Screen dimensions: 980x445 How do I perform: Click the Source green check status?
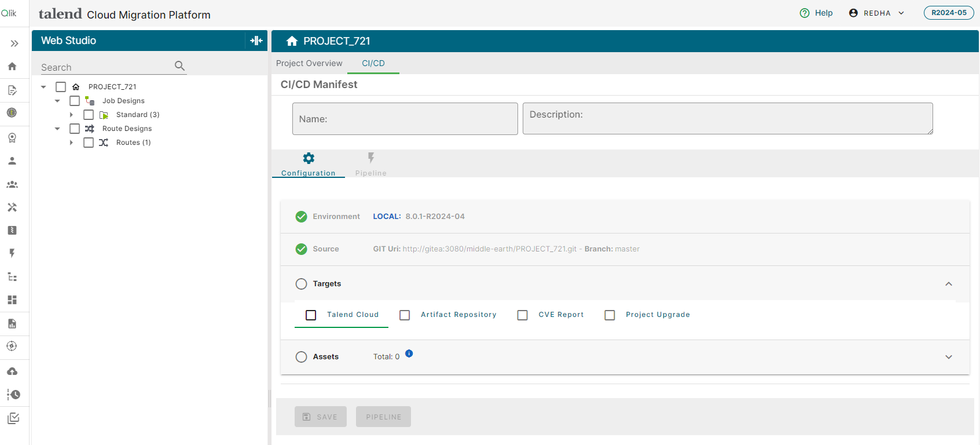tap(302, 249)
